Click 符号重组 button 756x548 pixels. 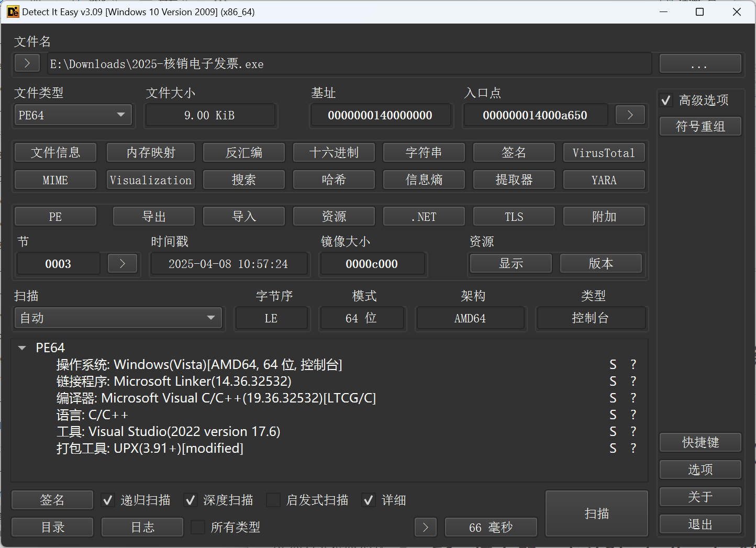[701, 126]
